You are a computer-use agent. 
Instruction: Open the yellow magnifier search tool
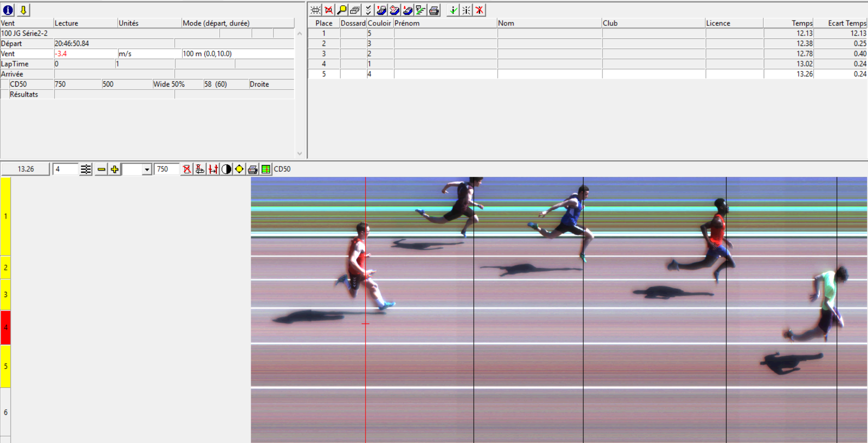(x=342, y=10)
